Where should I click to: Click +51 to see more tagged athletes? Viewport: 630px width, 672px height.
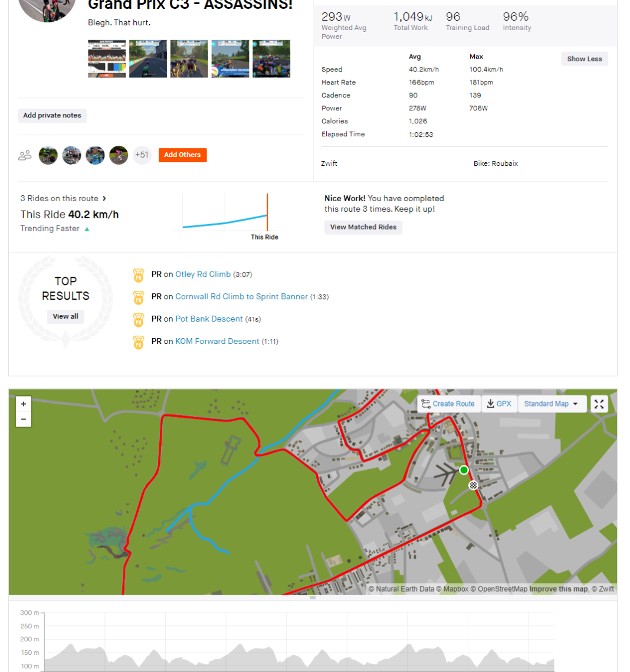(x=142, y=155)
